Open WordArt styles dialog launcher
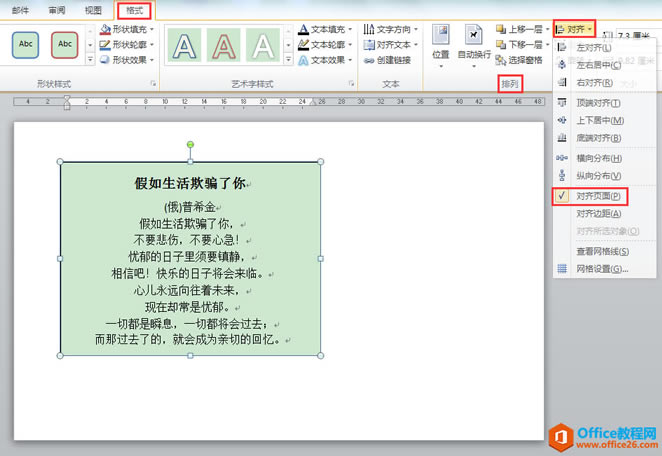Image resolution: width=662 pixels, height=456 pixels. [351, 84]
